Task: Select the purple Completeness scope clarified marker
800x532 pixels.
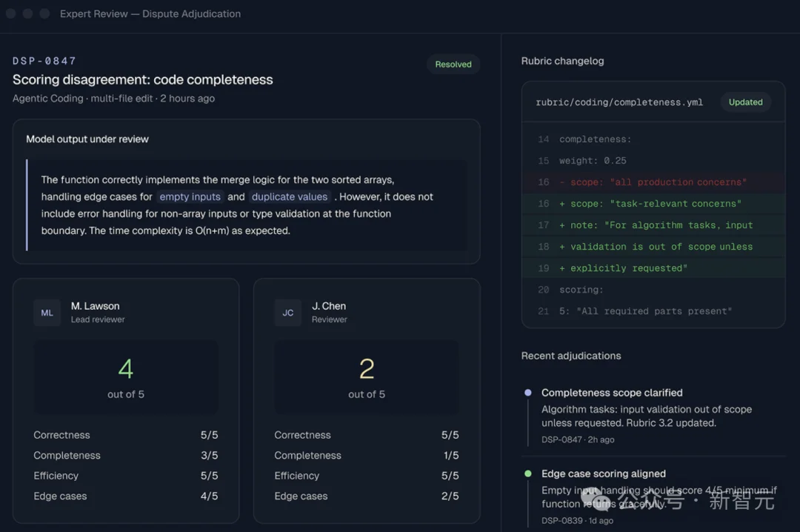Action: [x=528, y=393]
